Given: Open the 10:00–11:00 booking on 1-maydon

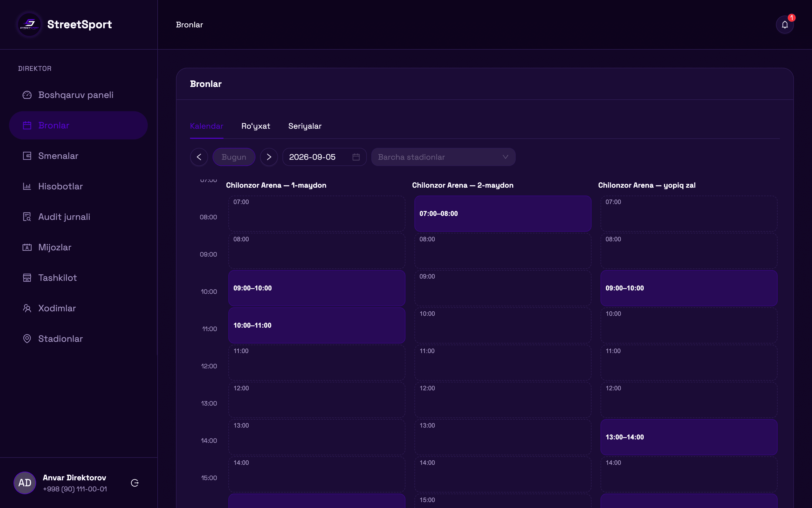Looking at the screenshot, I should [x=317, y=325].
